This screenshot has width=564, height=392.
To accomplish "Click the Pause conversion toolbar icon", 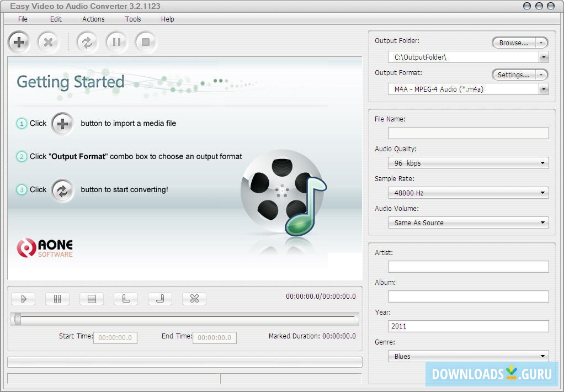I will (x=116, y=42).
